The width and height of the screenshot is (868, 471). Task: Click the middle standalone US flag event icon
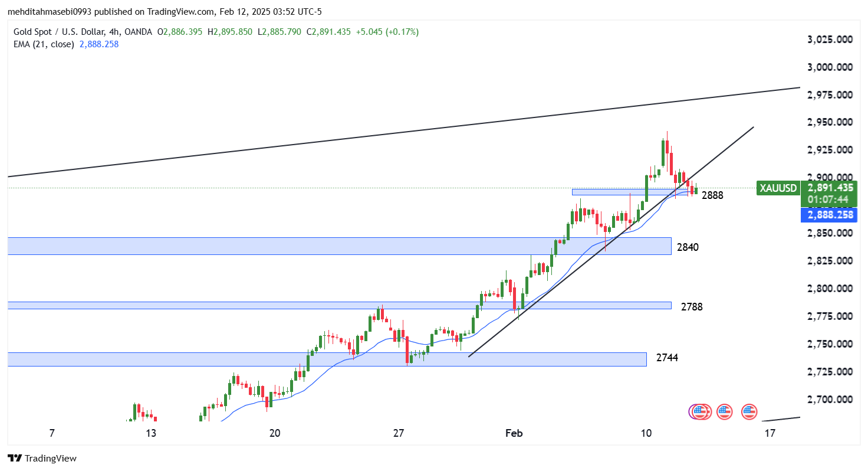point(724,411)
